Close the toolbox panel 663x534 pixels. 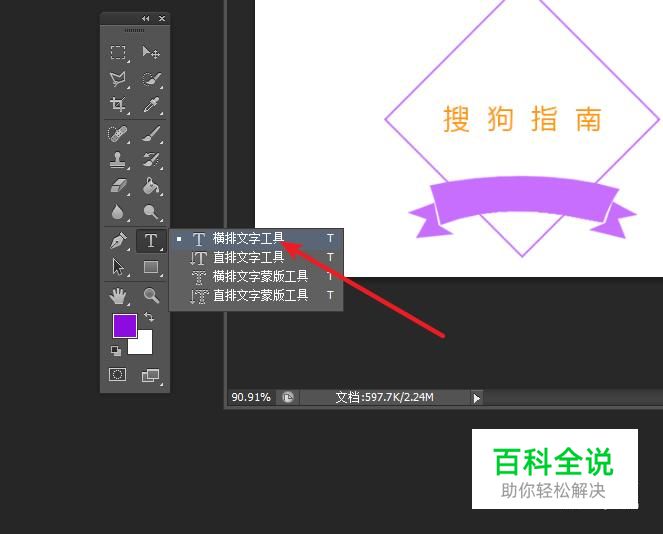click(162, 19)
